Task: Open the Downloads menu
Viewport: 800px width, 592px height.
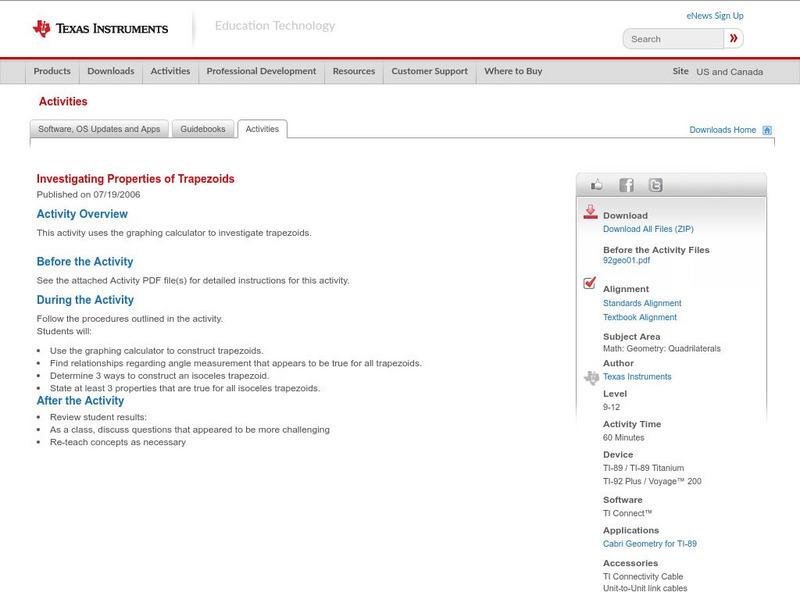Action: (x=111, y=71)
